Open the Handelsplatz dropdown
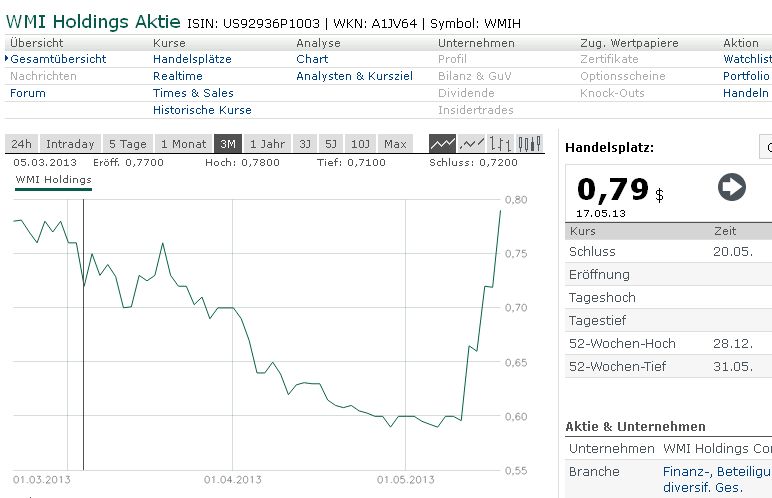Screen dimensions: 772x498 766,147
